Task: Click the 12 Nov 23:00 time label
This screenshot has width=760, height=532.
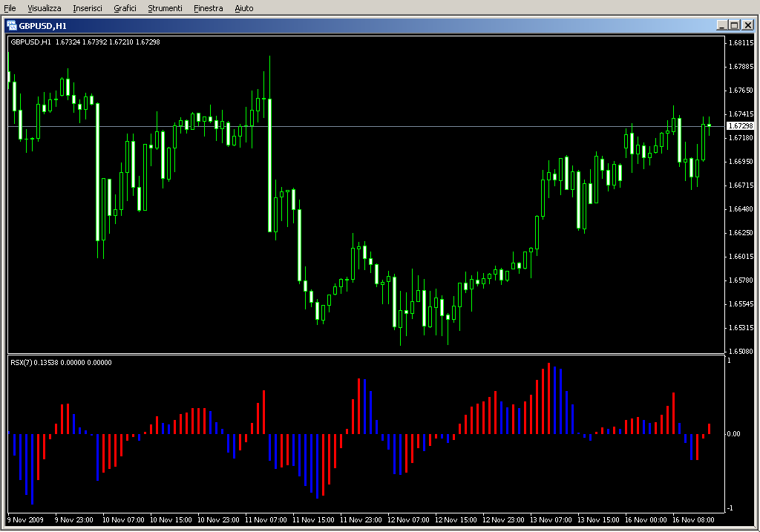Action: pyautogui.click(x=503, y=520)
